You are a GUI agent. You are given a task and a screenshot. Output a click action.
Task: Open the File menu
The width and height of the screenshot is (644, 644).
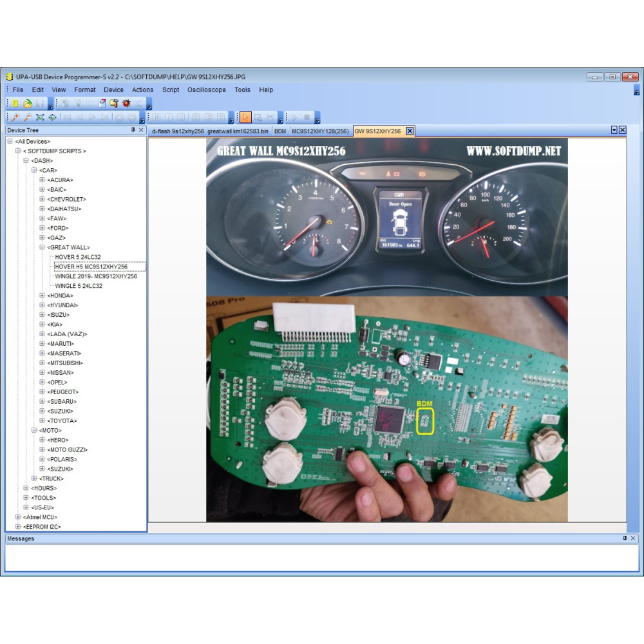point(18,90)
